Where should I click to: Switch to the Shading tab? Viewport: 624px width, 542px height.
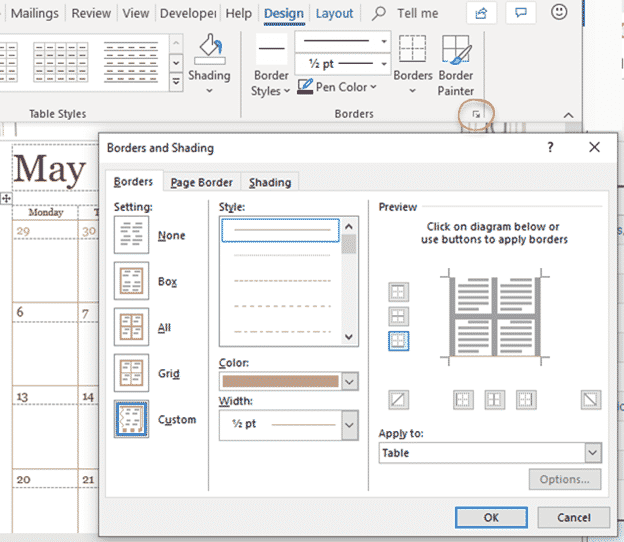point(270,182)
